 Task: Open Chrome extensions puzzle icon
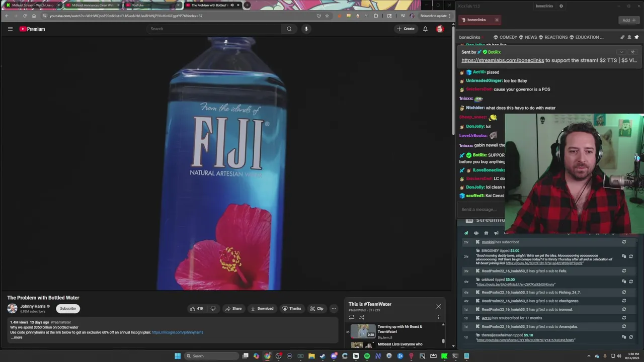click(x=376, y=16)
